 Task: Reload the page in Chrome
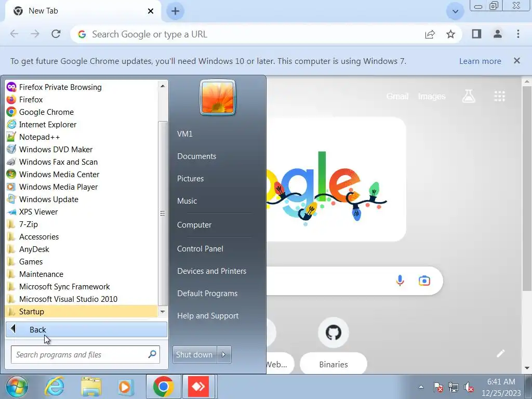click(x=56, y=34)
